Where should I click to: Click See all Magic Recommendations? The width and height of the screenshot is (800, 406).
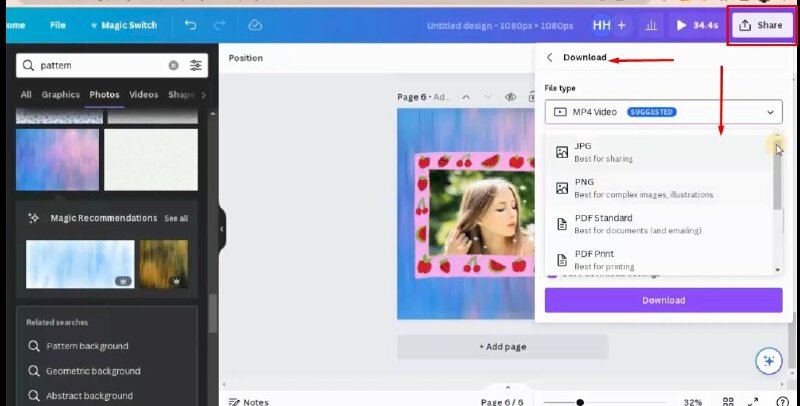tap(176, 218)
